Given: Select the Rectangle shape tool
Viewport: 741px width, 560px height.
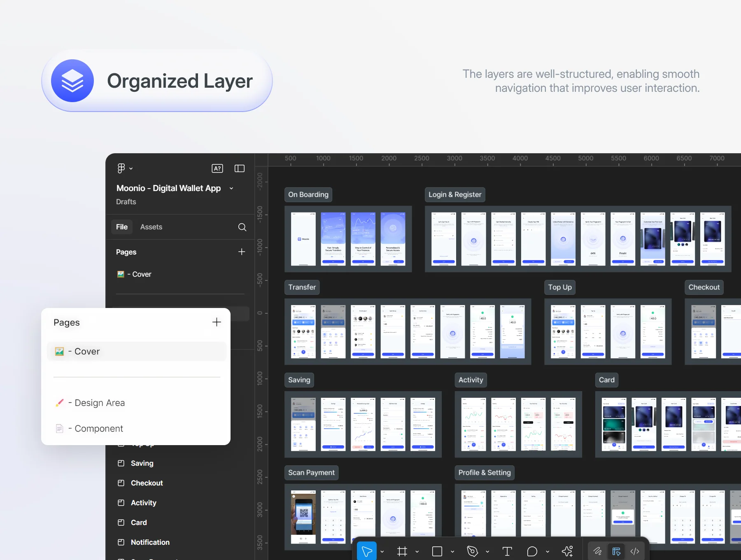Looking at the screenshot, I should coord(437,551).
